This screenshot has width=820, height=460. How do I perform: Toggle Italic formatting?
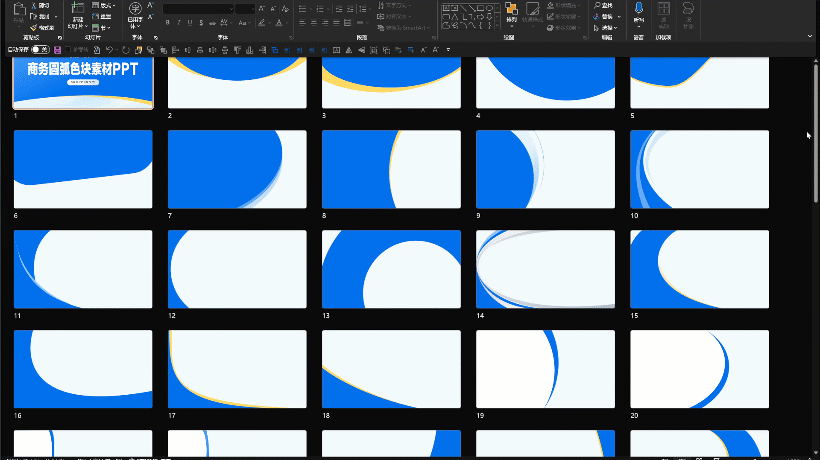[x=179, y=22]
